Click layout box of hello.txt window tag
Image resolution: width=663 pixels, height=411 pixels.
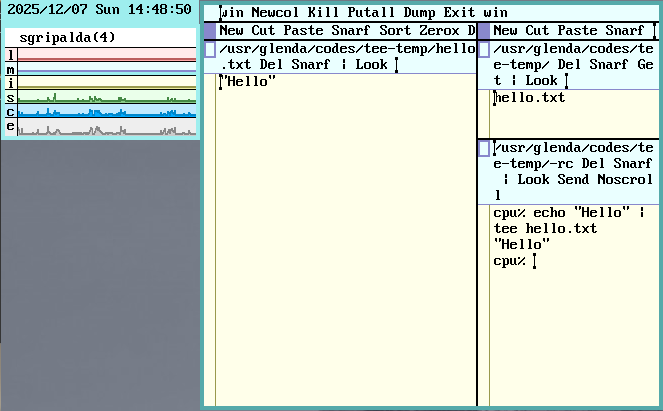tap(210, 49)
